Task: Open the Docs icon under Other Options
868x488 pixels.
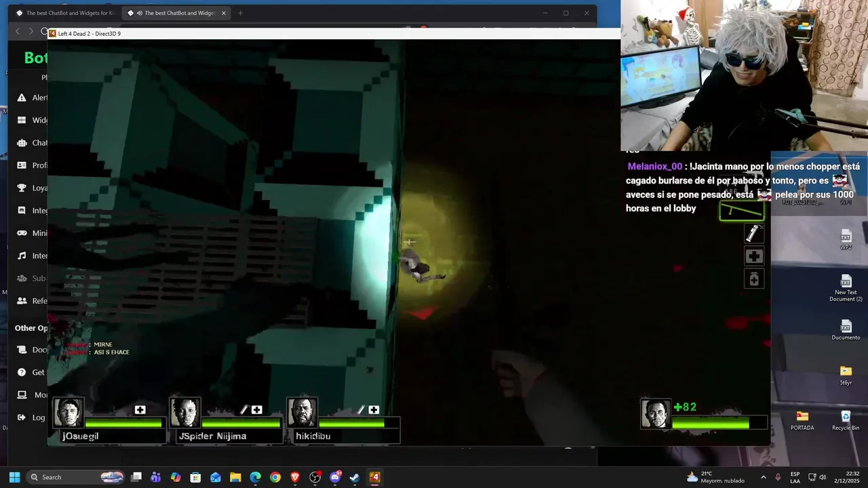Action: point(22,350)
